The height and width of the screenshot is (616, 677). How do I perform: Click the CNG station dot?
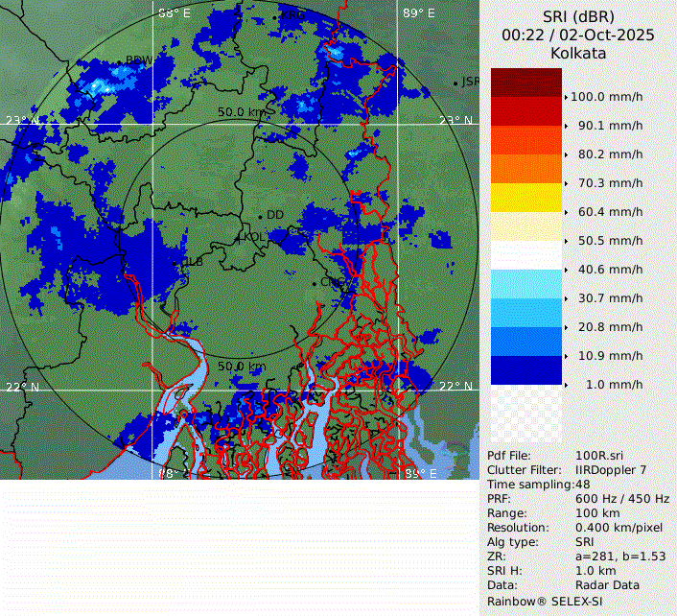coord(315,282)
